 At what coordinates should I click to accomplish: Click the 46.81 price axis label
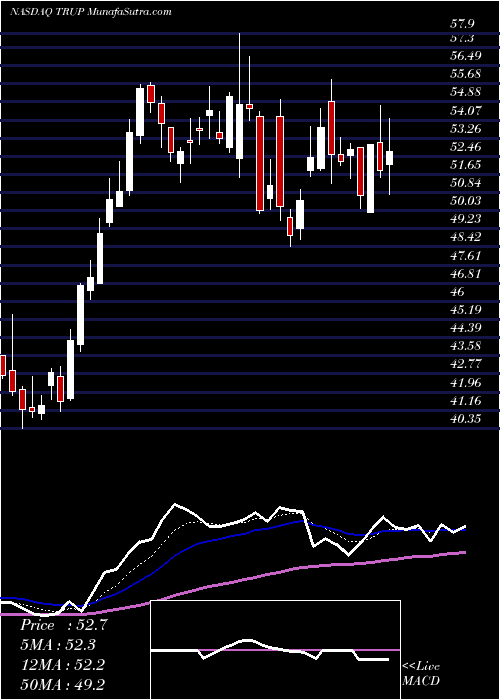466,274
